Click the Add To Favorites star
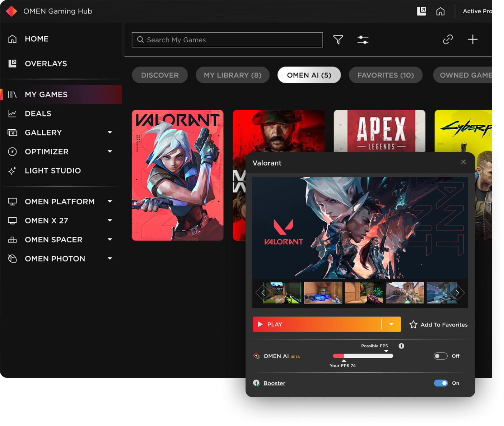 coord(413,325)
